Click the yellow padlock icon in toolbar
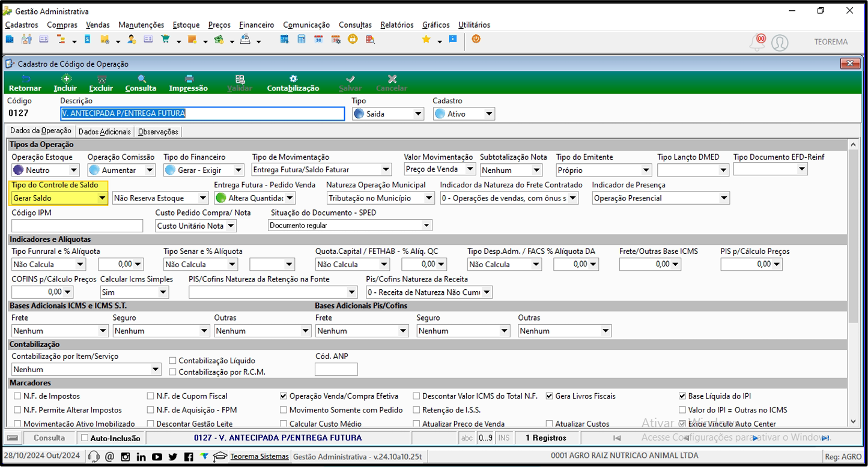 (x=353, y=39)
